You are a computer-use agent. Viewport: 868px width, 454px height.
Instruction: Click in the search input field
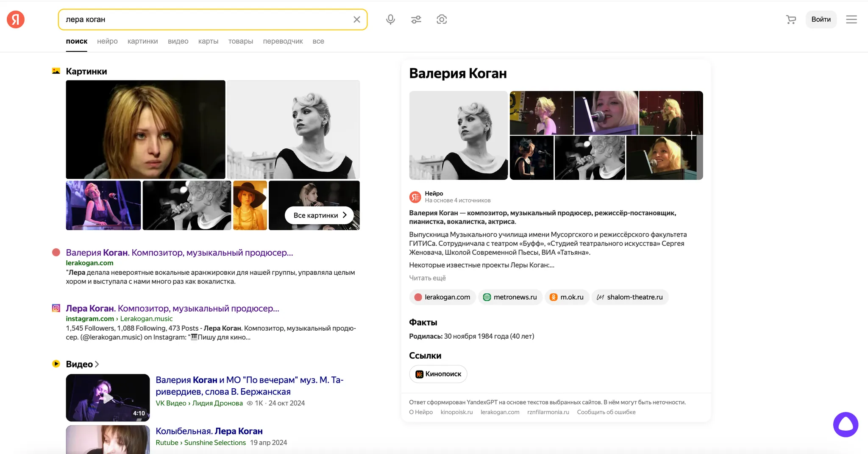click(x=203, y=19)
